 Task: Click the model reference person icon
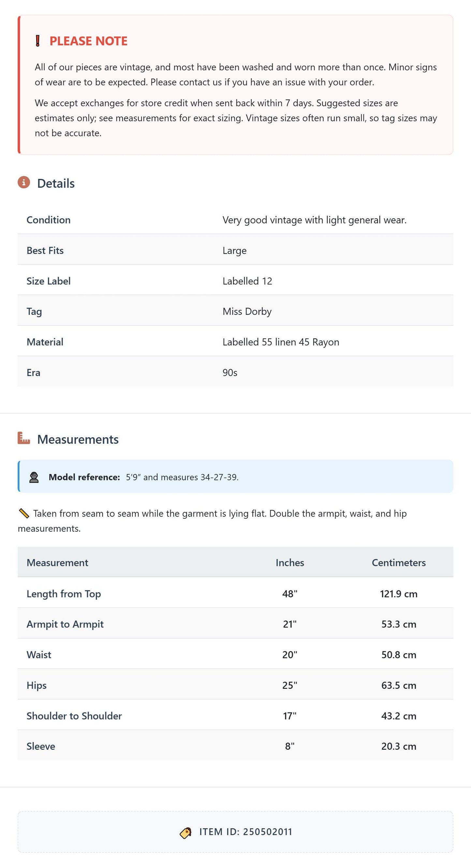click(34, 477)
